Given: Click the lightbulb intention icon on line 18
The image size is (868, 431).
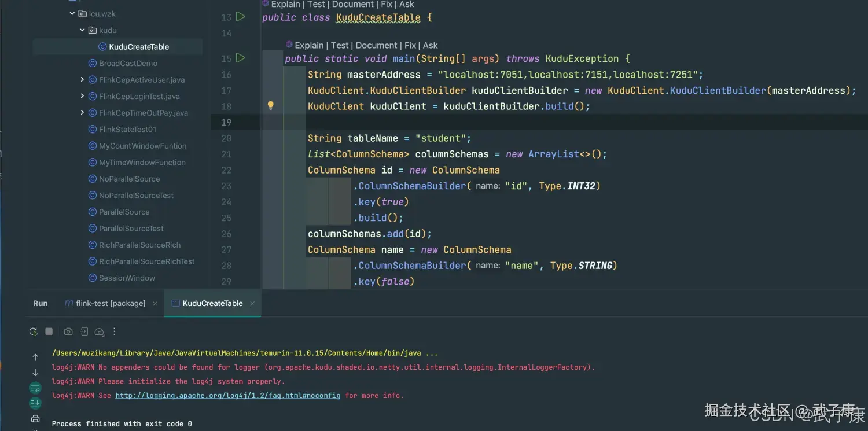Looking at the screenshot, I should (x=270, y=106).
